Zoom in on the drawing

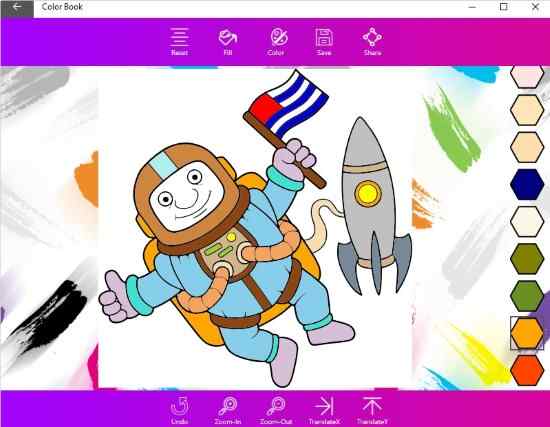click(x=228, y=410)
